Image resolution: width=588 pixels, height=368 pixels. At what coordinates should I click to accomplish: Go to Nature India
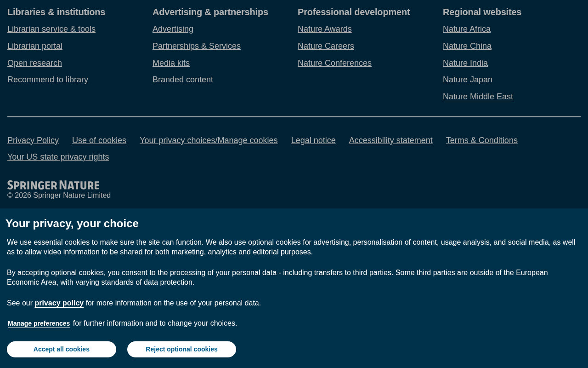(x=465, y=63)
